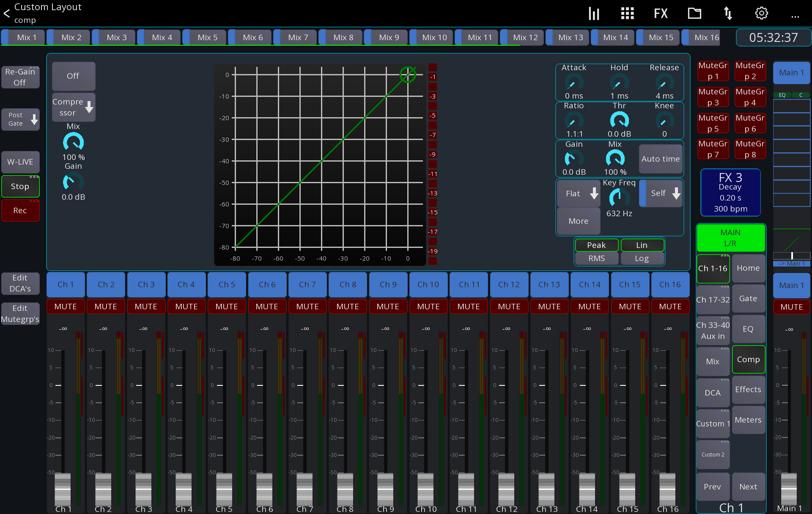Screen dimensions: 812x514
Task: Adjust the Knee knob
Action: [664, 121]
